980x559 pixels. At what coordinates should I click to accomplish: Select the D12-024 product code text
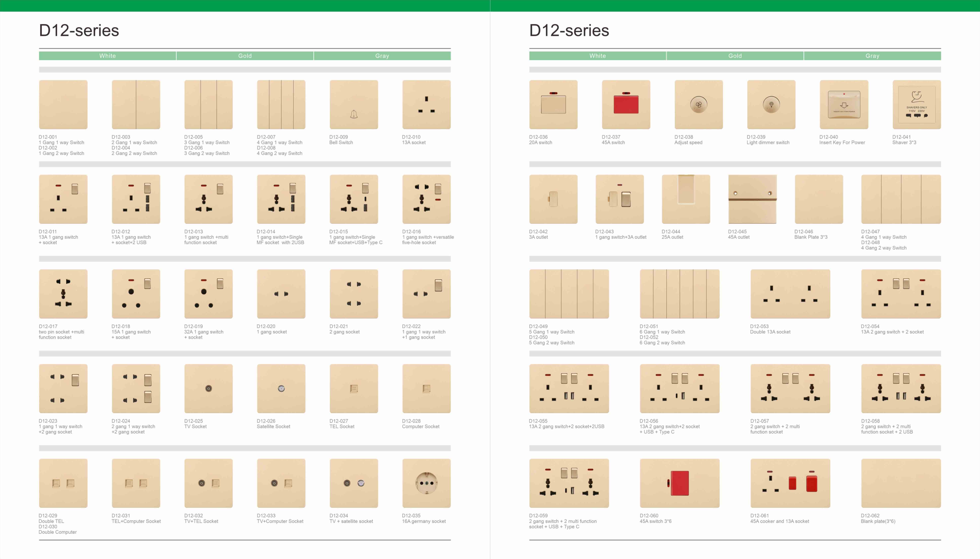coord(121,421)
